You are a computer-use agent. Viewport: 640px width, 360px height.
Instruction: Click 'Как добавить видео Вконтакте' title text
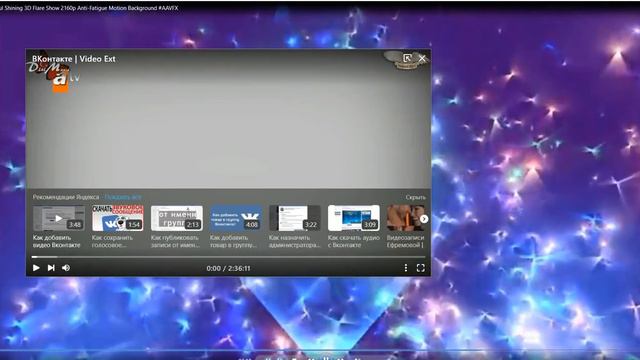click(57, 241)
